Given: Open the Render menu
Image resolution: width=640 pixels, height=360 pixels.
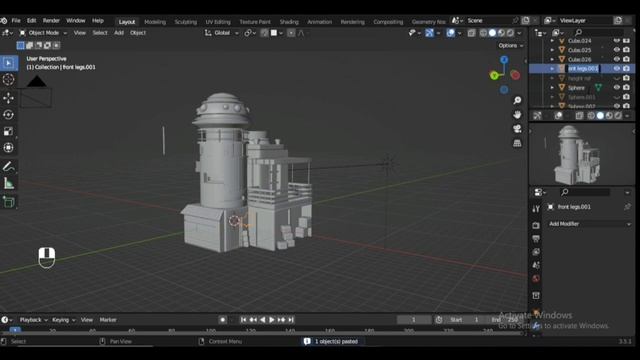Looking at the screenshot, I should point(51,20).
